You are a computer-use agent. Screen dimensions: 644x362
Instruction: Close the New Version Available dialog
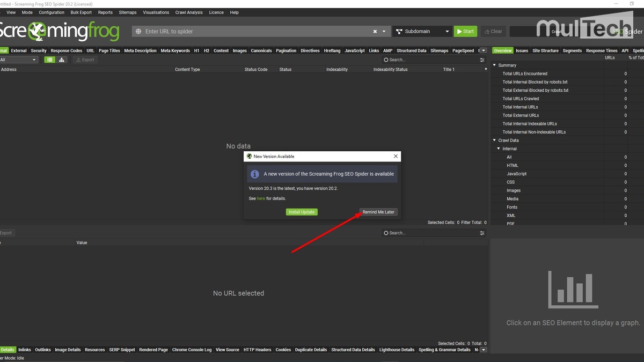tap(396, 157)
